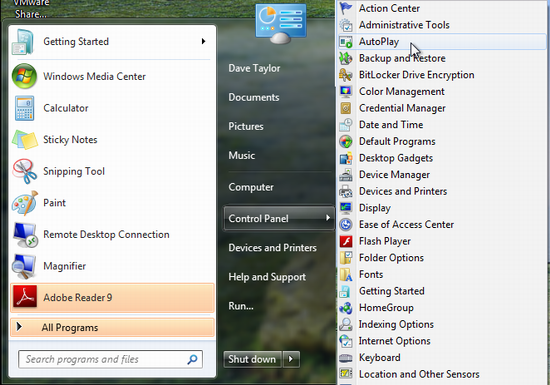Open the Shut down options arrow
This screenshot has height=385, width=550.
click(291, 359)
